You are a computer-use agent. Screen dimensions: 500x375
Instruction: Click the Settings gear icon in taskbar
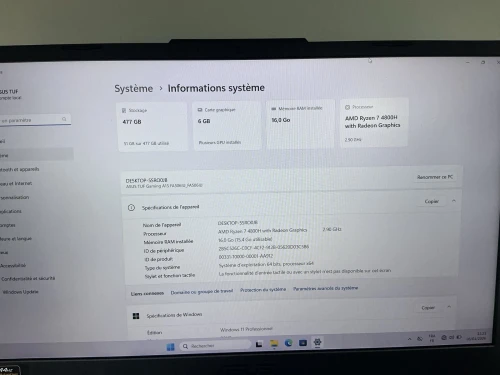coord(317,342)
